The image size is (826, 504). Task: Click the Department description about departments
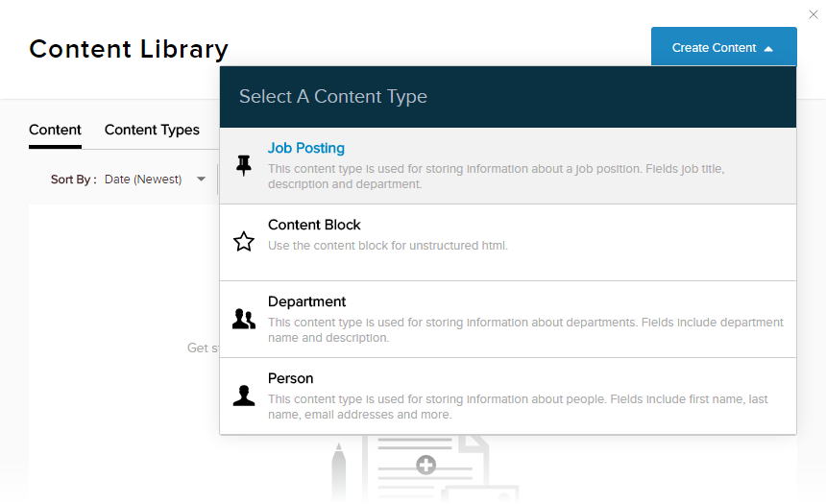point(525,329)
